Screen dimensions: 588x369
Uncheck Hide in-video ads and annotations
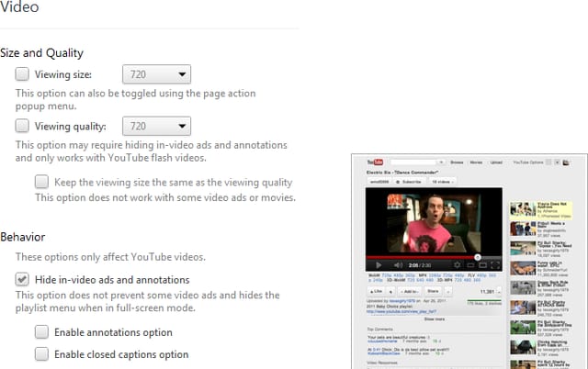tap(22, 279)
